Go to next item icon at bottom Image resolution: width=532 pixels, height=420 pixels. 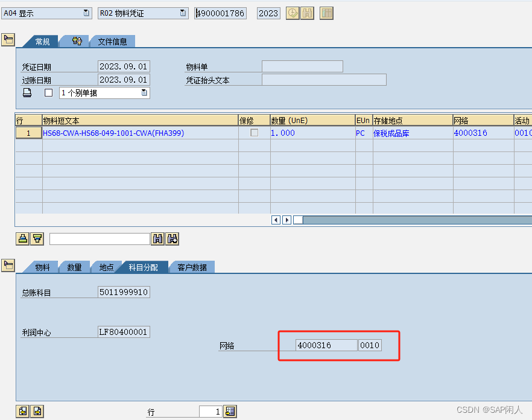point(37,411)
